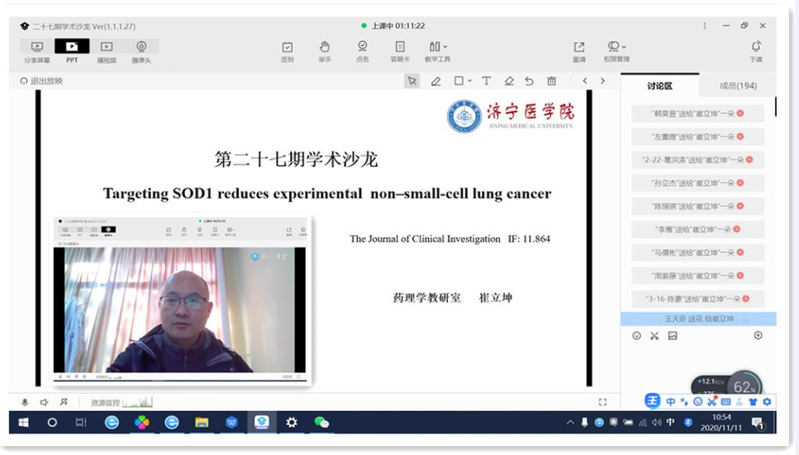
Task: Click the 邀请 invite icon
Action: [579, 47]
